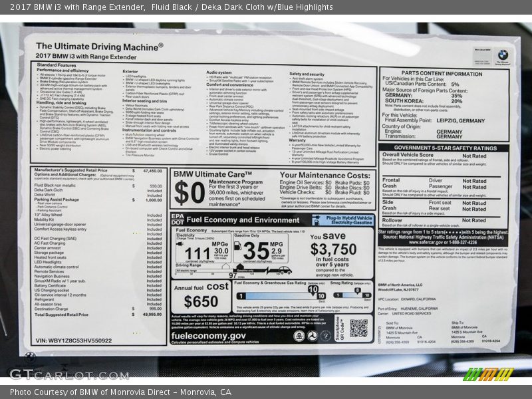Click the '$3,750' fuel savings figure

pos(334,249)
